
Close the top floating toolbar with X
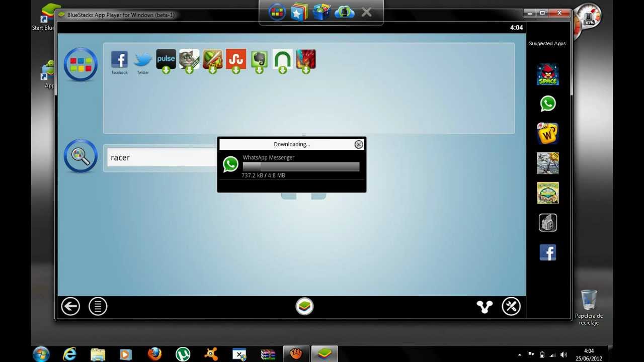367,12
